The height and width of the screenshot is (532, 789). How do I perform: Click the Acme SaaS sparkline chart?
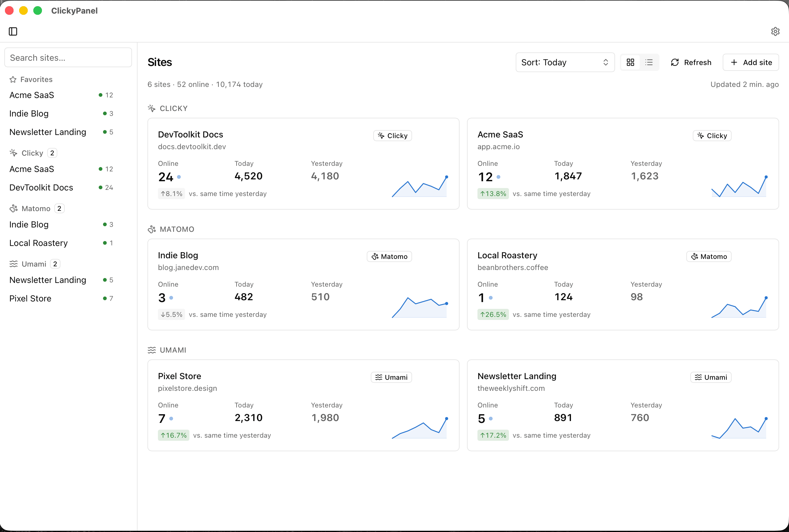(x=739, y=186)
